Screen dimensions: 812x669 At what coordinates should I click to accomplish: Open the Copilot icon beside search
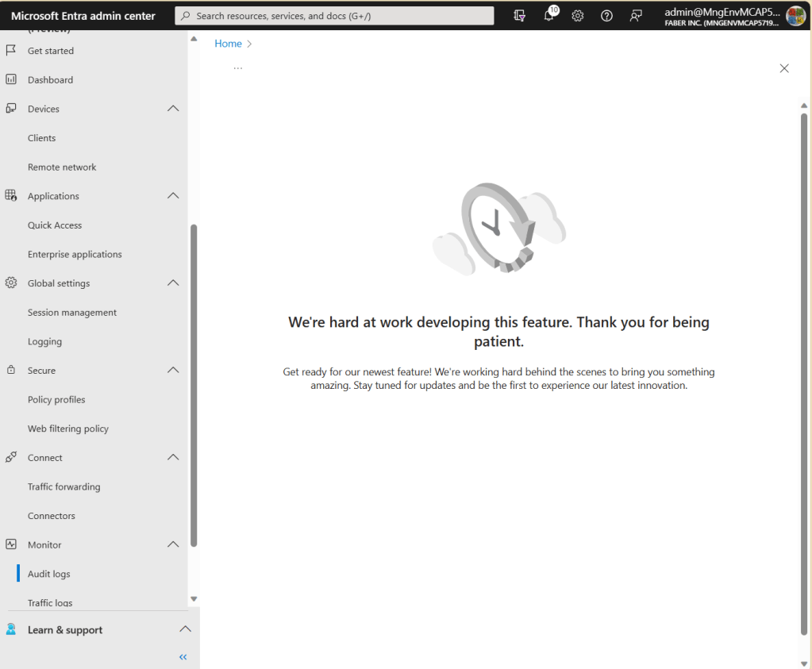520,16
